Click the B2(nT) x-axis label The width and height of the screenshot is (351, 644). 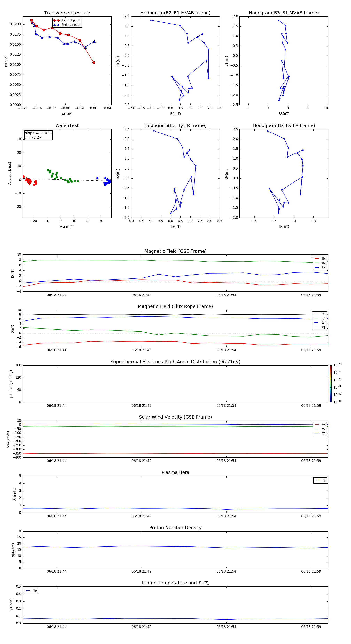[x=175, y=114]
